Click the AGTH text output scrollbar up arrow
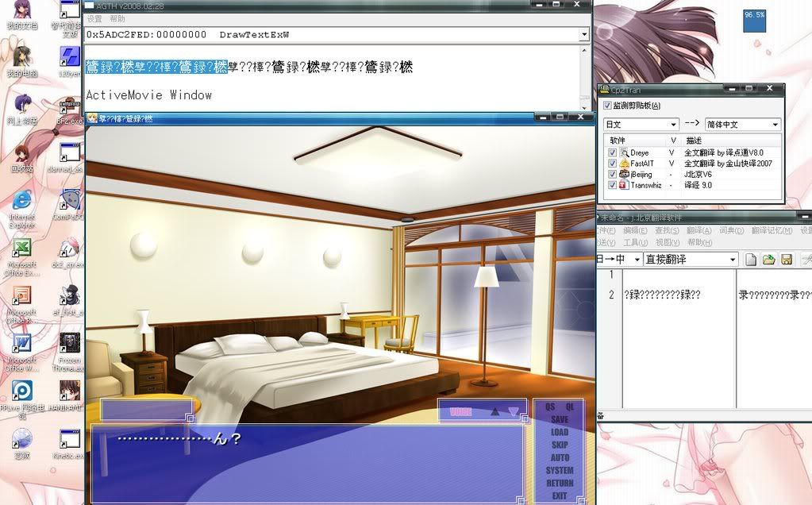The width and height of the screenshot is (812, 505). point(584,50)
